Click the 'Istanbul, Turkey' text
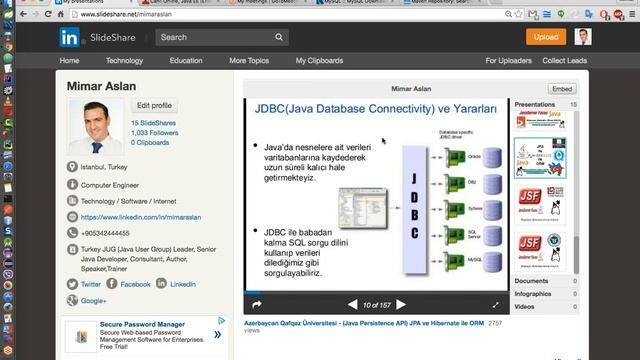 click(104, 167)
